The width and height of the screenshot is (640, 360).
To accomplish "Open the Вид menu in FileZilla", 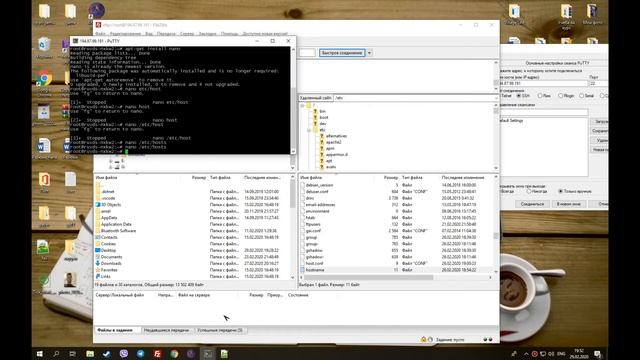I will pos(149,34).
